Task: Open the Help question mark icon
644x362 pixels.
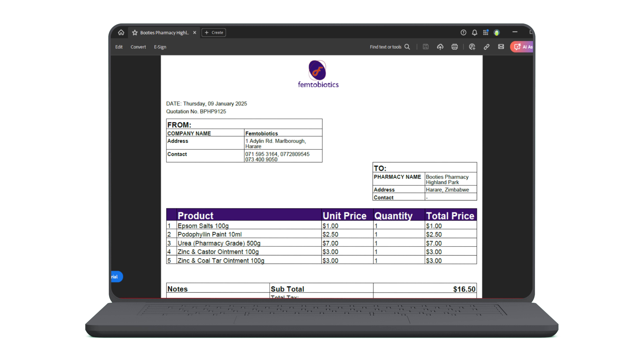Action: click(x=463, y=32)
